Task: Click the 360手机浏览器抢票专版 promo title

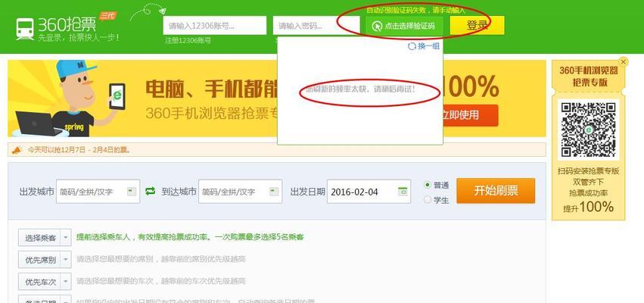Action: pos(589,76)
